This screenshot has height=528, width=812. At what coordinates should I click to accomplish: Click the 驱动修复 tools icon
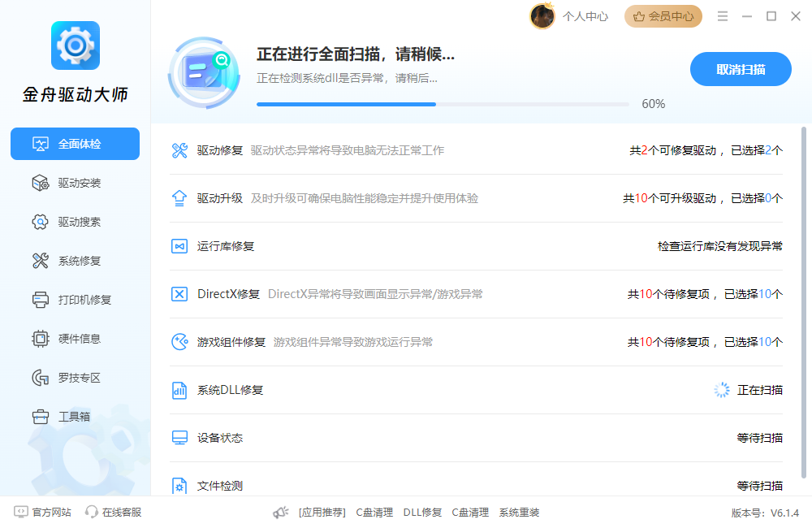point(179,150)
